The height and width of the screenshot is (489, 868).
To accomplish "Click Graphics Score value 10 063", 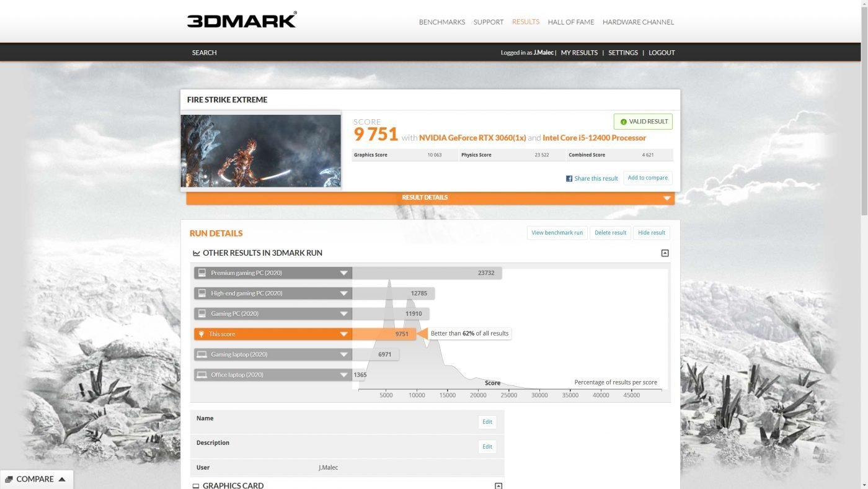I will click(434, 155).
